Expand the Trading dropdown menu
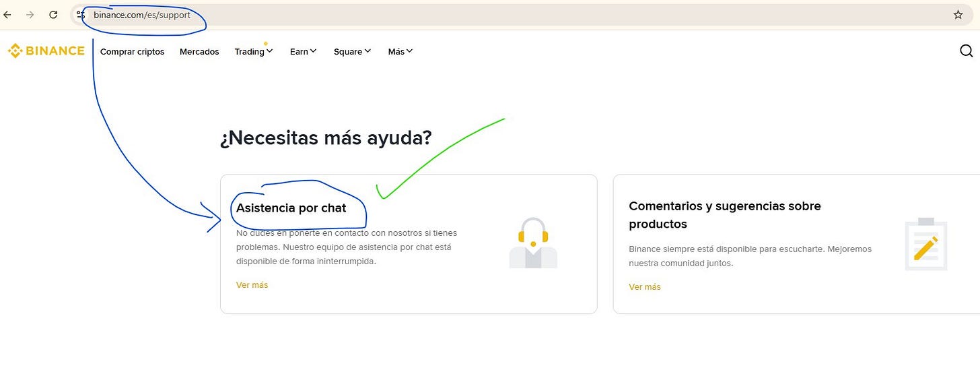Screen dimensions: 980x370 click(x=254, y=51)
